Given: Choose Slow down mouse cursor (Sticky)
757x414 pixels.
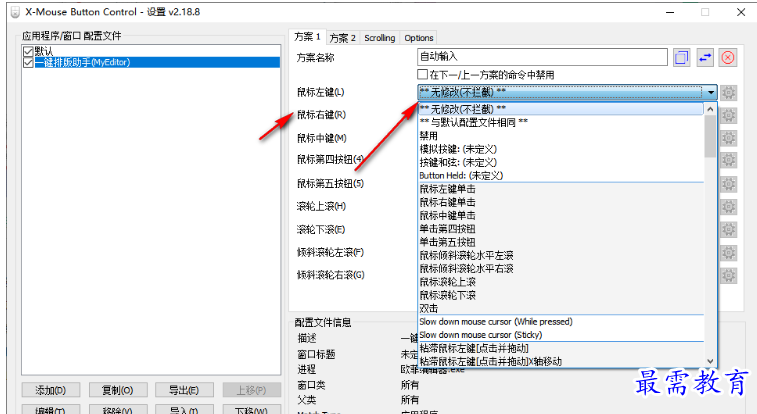Looking at the screenshot, I should (561, 335).
